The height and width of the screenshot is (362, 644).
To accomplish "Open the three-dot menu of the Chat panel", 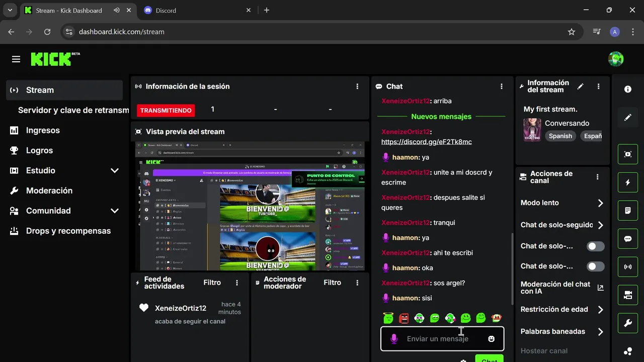I will (x=502, y=86).
